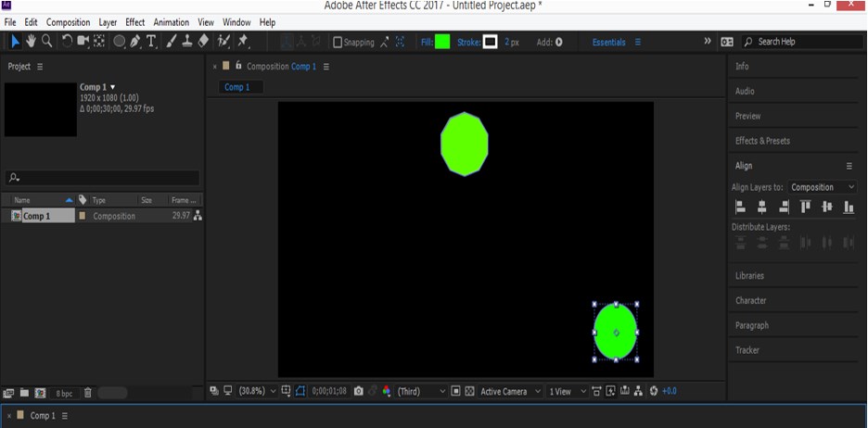The image size is (868, 428).
Task: Align layers to bottom edge
Action: pos(849,208)
